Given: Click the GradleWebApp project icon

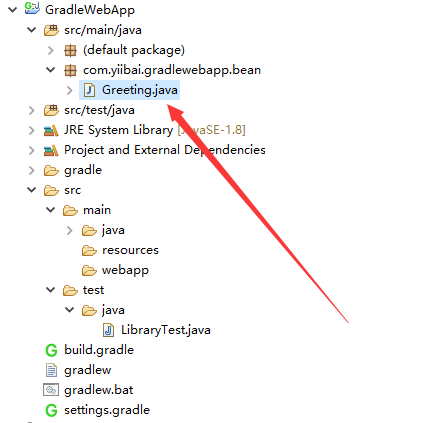Looking at the screenshot, I should 32,8.
